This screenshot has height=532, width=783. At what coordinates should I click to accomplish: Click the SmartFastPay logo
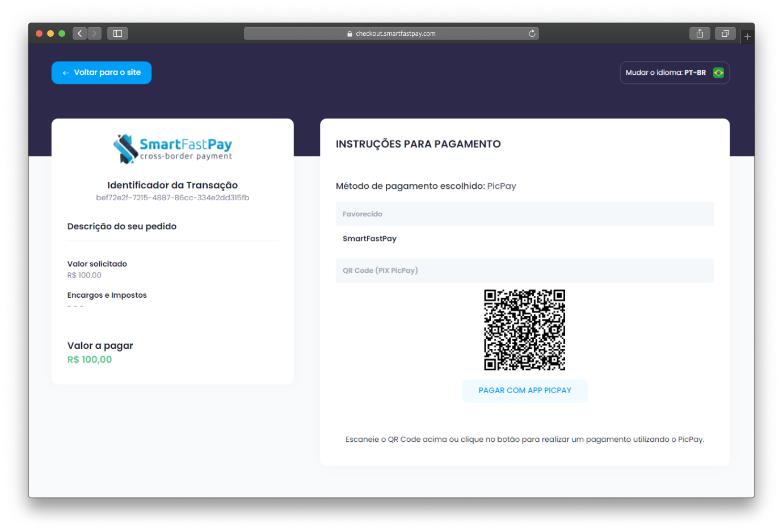(172, 149)
